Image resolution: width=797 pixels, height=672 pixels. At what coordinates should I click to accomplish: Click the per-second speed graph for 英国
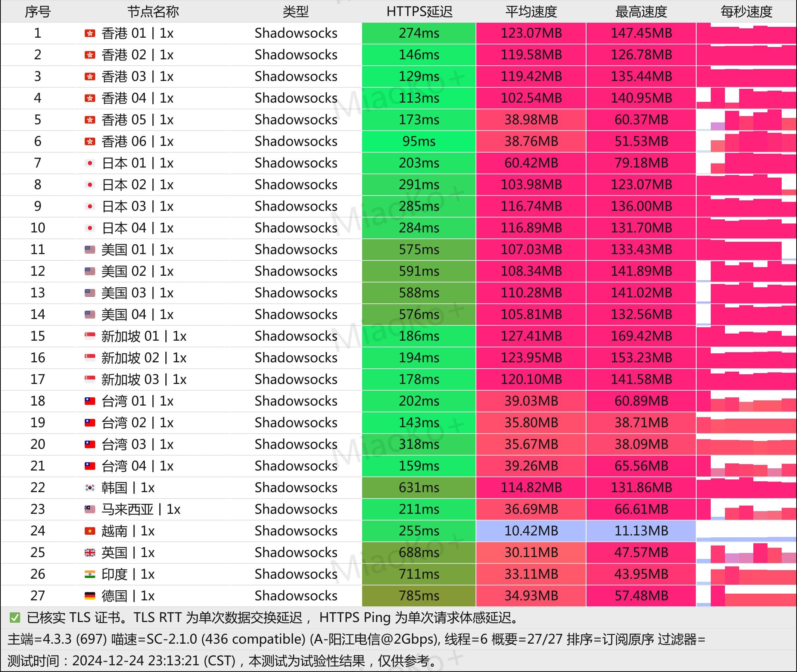[746, 552]
